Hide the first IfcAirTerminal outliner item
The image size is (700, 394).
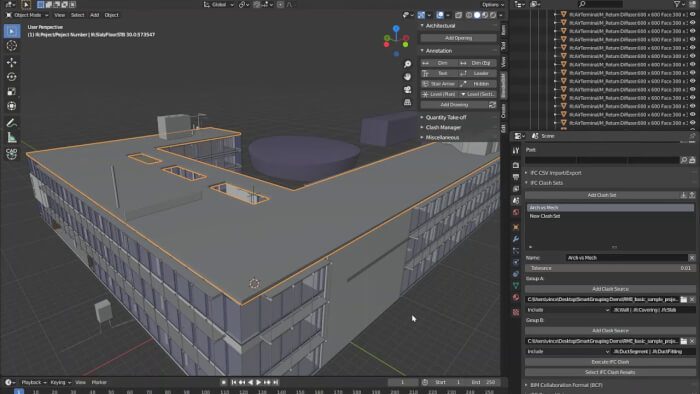point(692,14)
